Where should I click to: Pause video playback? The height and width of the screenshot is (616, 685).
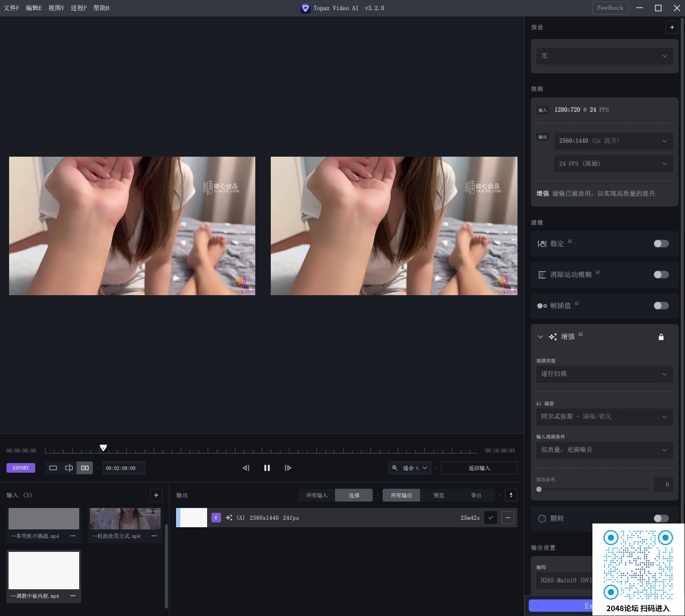(x=267, y=468)
